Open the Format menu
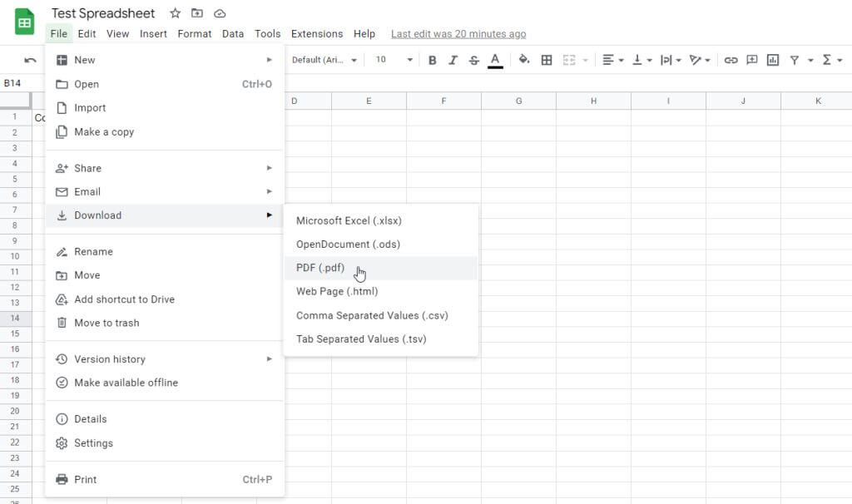 pyautogui.click(x=195, y=33)
